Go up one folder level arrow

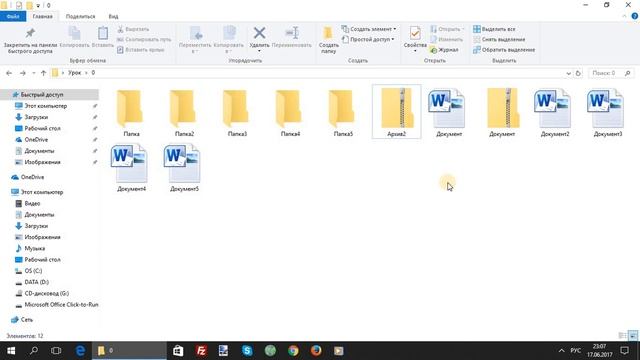43,73
